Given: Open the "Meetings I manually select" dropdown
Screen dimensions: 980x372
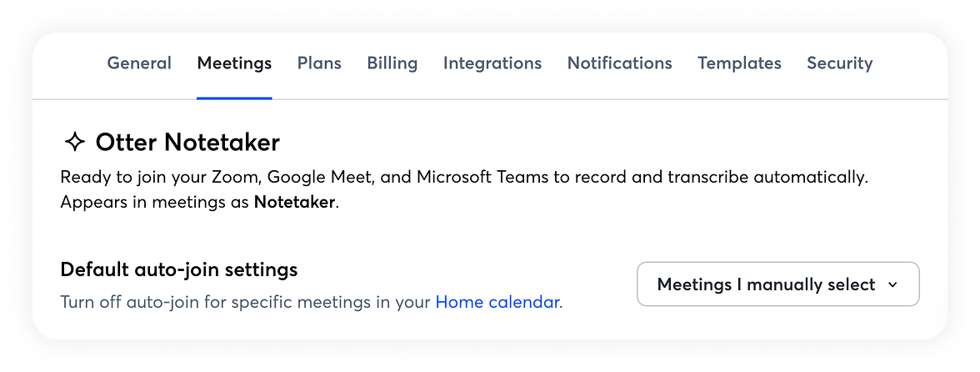Looking at the screenshot, I should [x=766, y=284].
